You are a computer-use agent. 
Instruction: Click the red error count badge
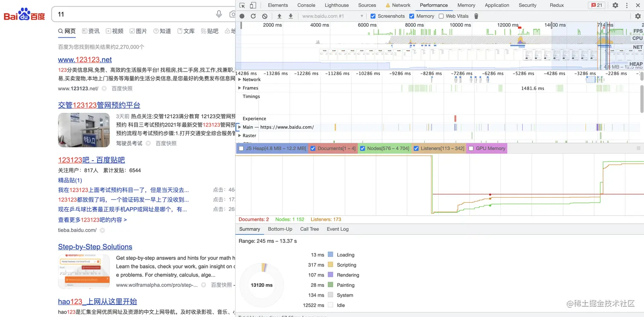pos(597,5)
